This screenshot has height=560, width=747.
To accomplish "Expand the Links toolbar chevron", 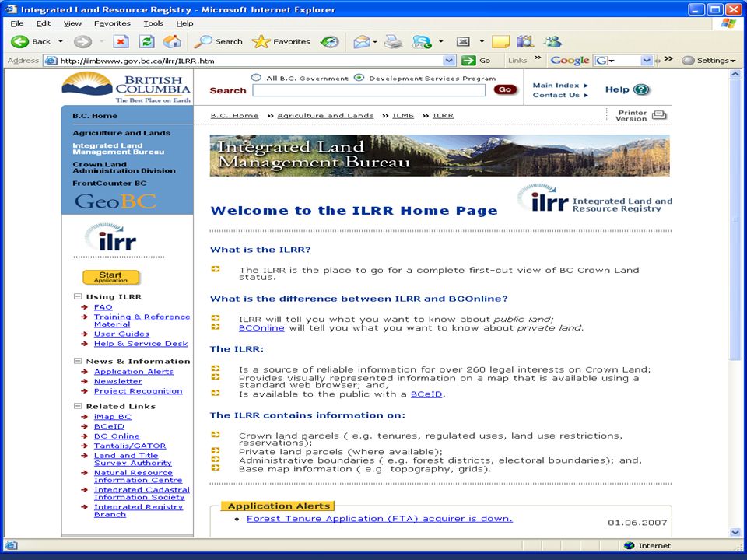I will (x=538, y=58).
